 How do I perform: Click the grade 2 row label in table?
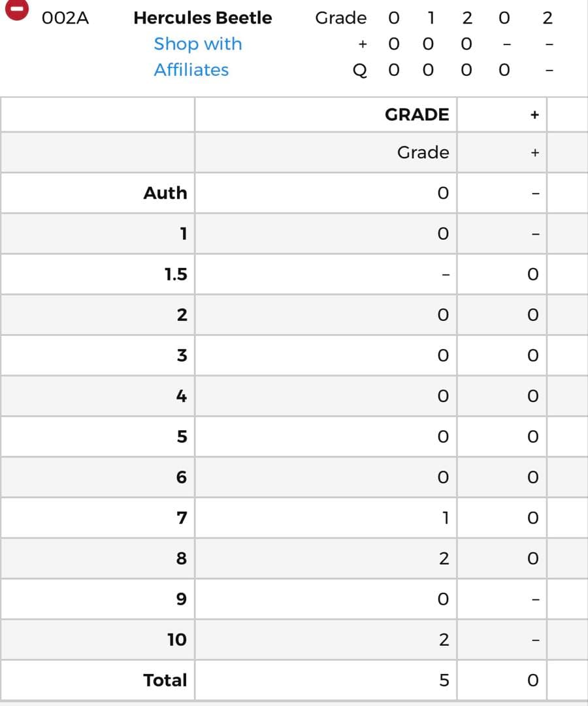[182, 314]
